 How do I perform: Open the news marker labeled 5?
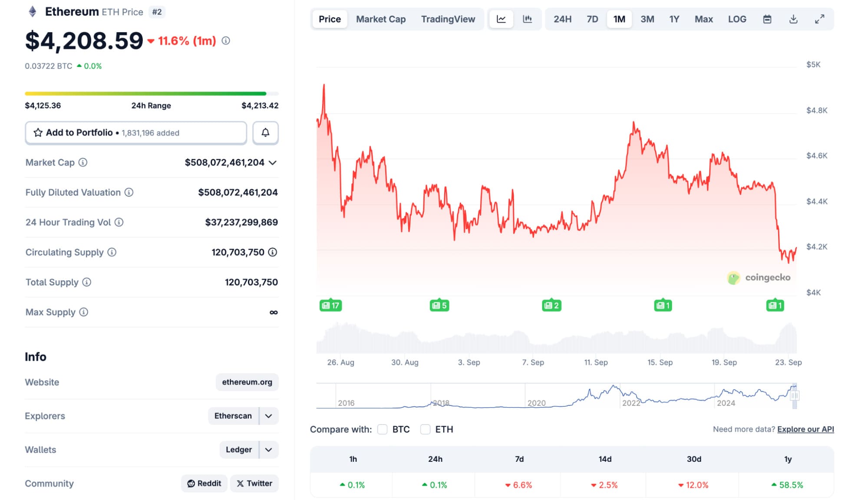(x=439, y=306)
